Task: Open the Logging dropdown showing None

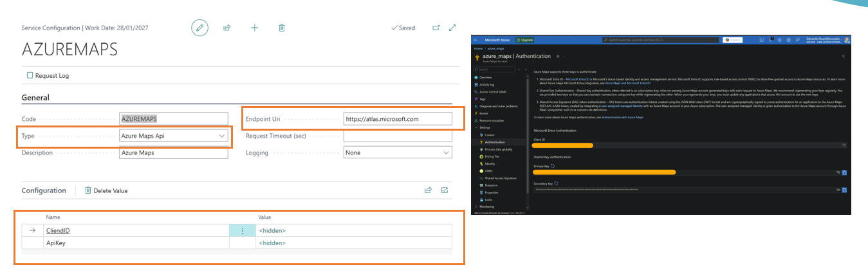Action: [398, 153]
